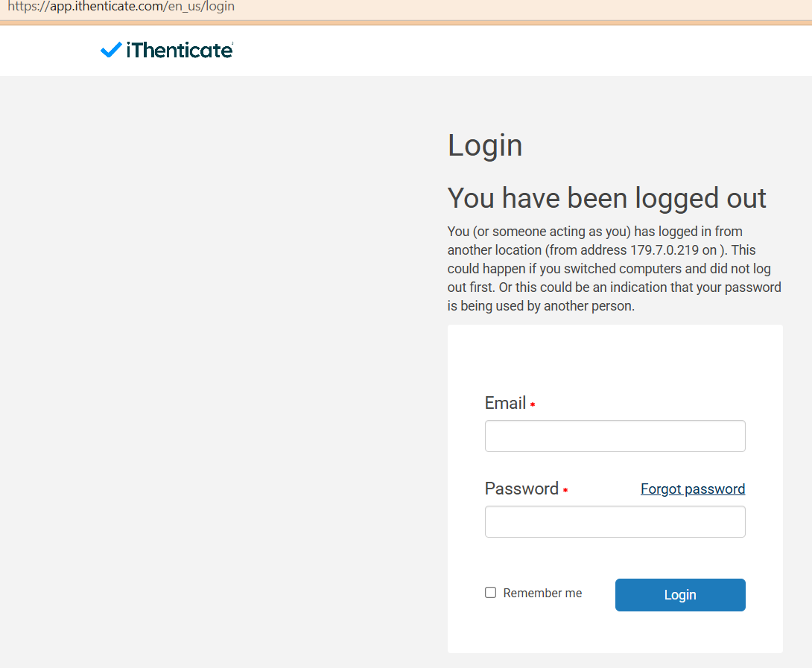This screenshot has height=668, width=812.
Task: Click the Password field label
Action: (521, 489)
